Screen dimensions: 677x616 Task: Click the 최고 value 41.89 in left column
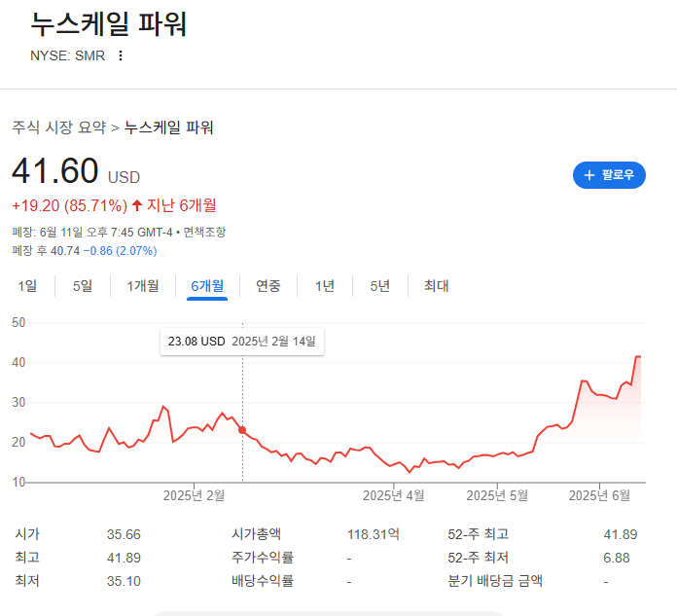tap(124, 558)
